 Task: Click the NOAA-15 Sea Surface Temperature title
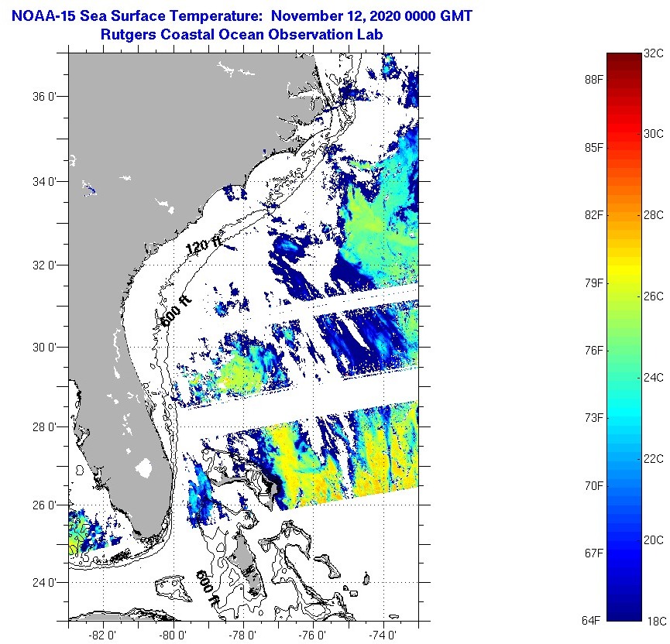coord(242,16)
